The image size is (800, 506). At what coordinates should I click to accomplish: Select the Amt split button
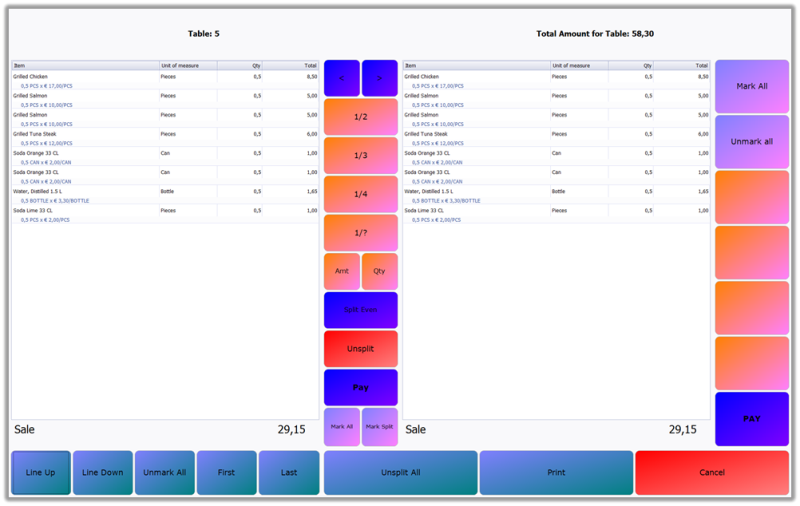click(x=341, y=271)
